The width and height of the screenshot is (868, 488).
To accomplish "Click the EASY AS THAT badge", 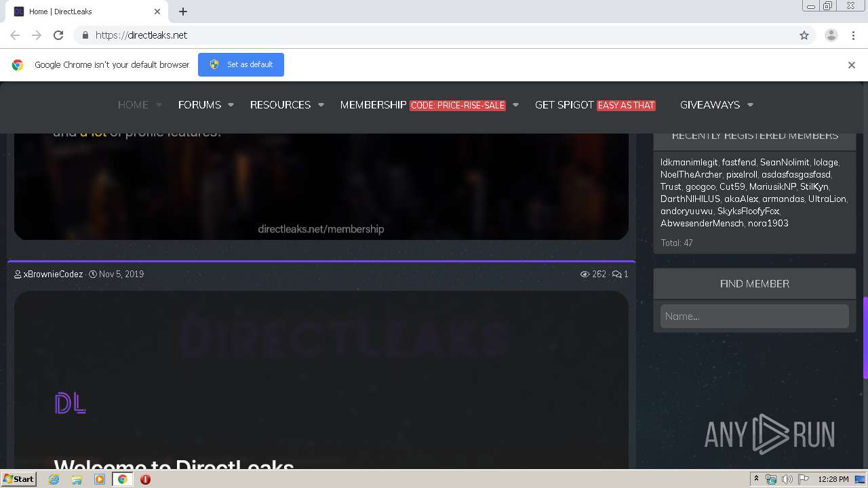I will click(x=626, y=105).
